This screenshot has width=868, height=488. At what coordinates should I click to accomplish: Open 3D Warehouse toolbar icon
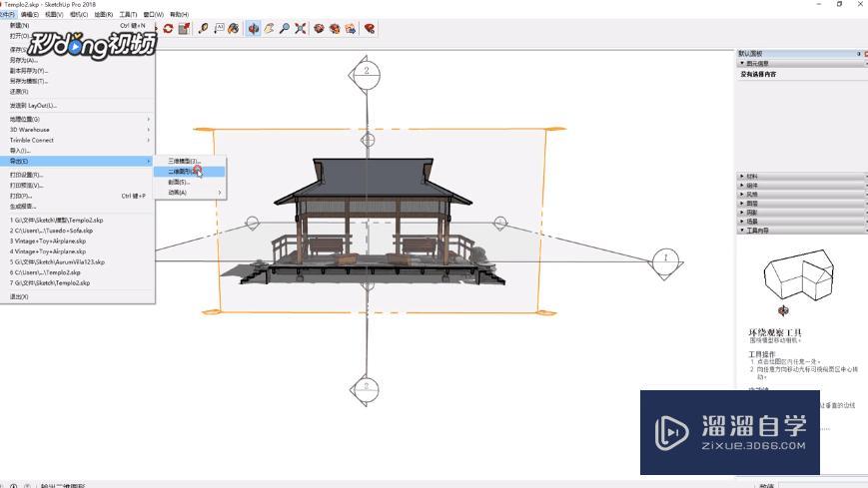pyautogui.click(x=319, y=28)
